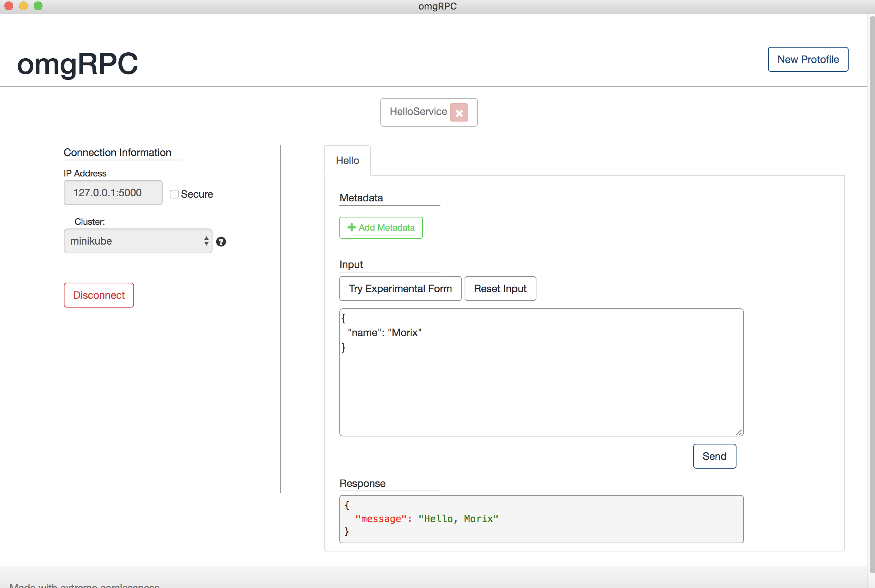Click the New Protofile button

(x=808, y=59)
